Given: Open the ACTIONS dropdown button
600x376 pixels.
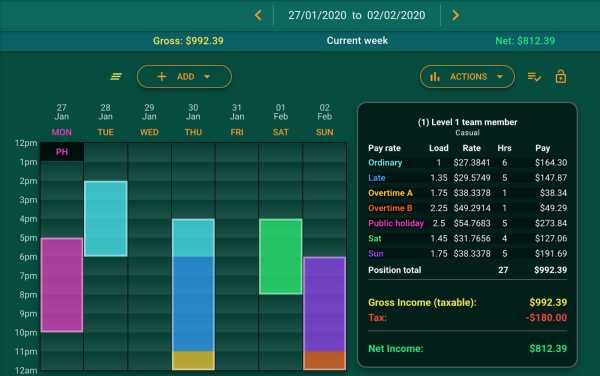Looking at the screenshot, I should pyautogui.click(x=467, y=77).
